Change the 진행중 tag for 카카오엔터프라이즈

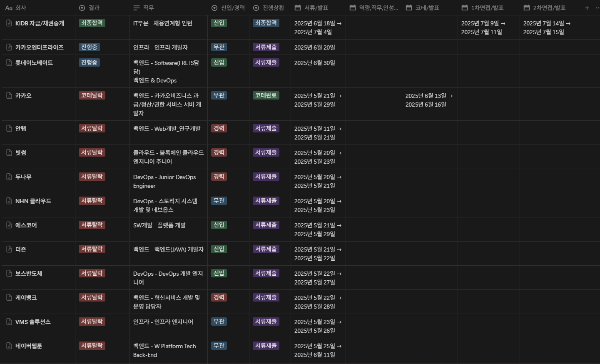(x=89, y=47)
